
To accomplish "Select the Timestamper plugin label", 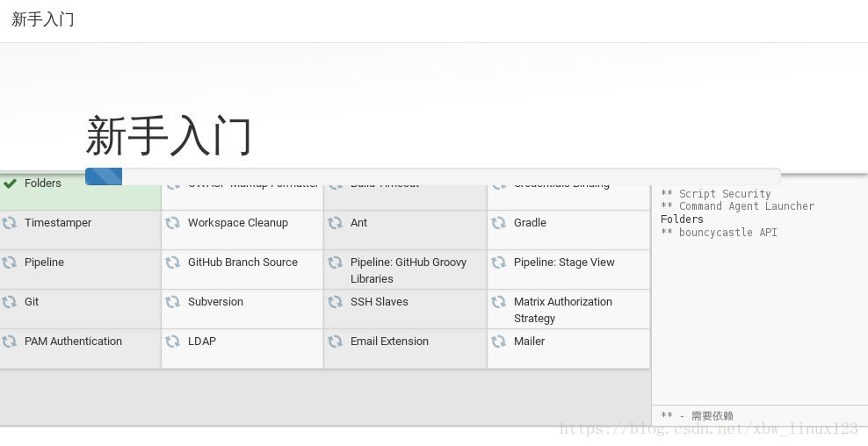I will click(x=58, y=223).
